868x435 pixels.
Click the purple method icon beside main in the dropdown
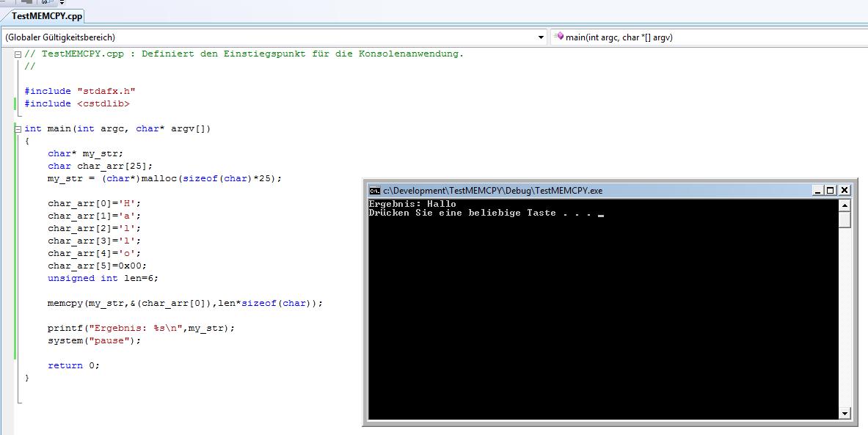[560, 37]
